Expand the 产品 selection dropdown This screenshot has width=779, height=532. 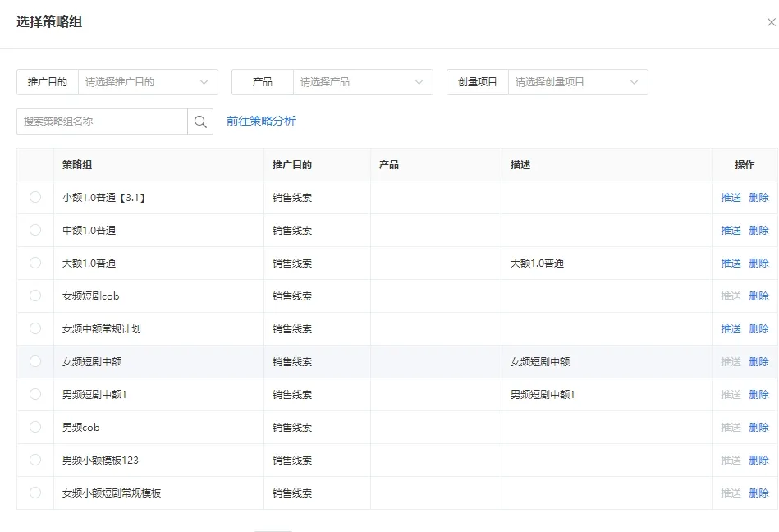pos(362,82)
